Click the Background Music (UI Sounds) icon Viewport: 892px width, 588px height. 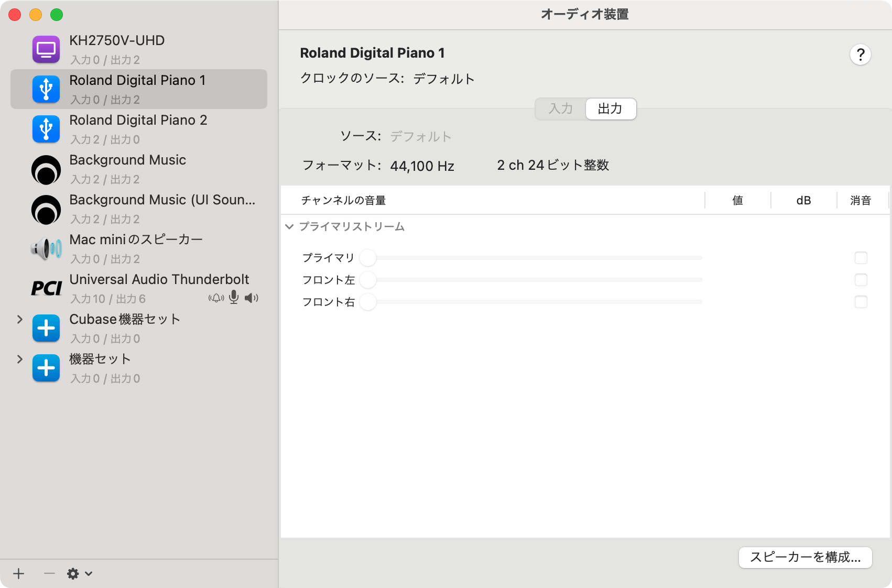coord(46,210)
